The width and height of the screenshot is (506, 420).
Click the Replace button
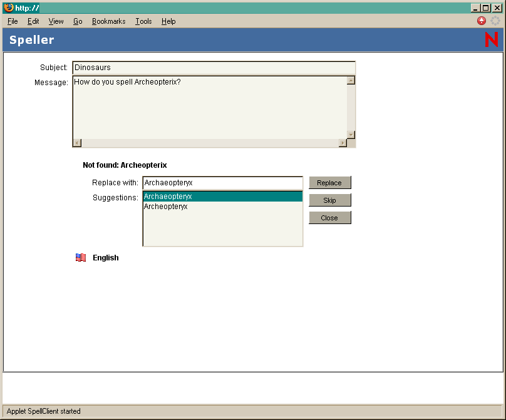click(330, 183)
